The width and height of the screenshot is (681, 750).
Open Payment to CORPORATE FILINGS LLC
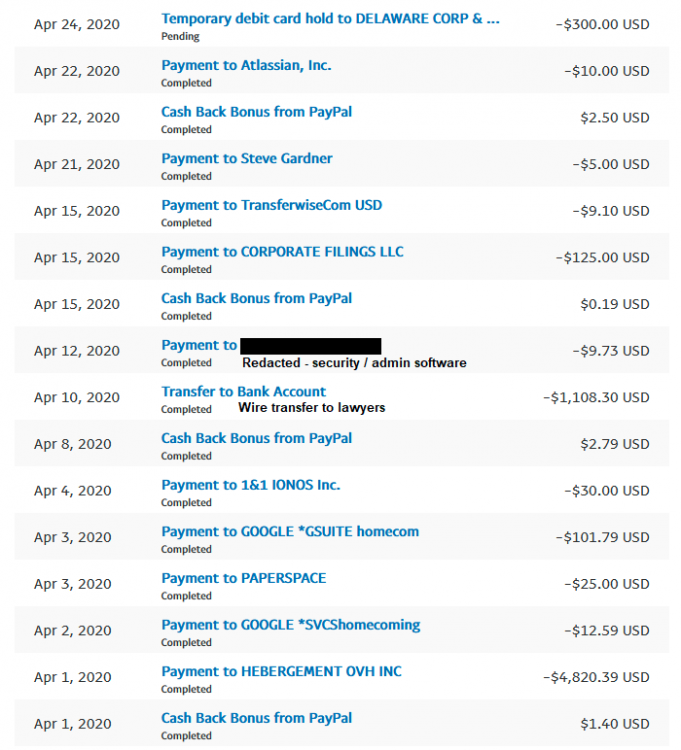pyautogui.click(x=282, y=251)
